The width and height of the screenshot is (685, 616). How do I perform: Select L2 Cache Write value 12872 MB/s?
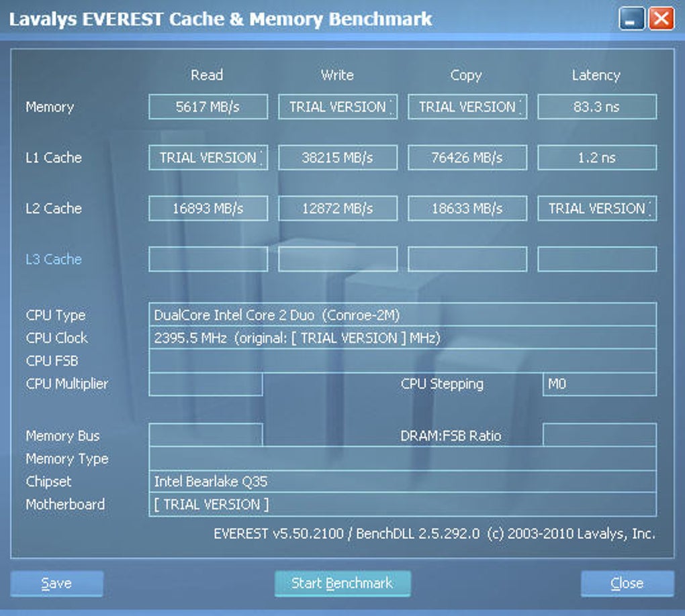coord(338,208)
